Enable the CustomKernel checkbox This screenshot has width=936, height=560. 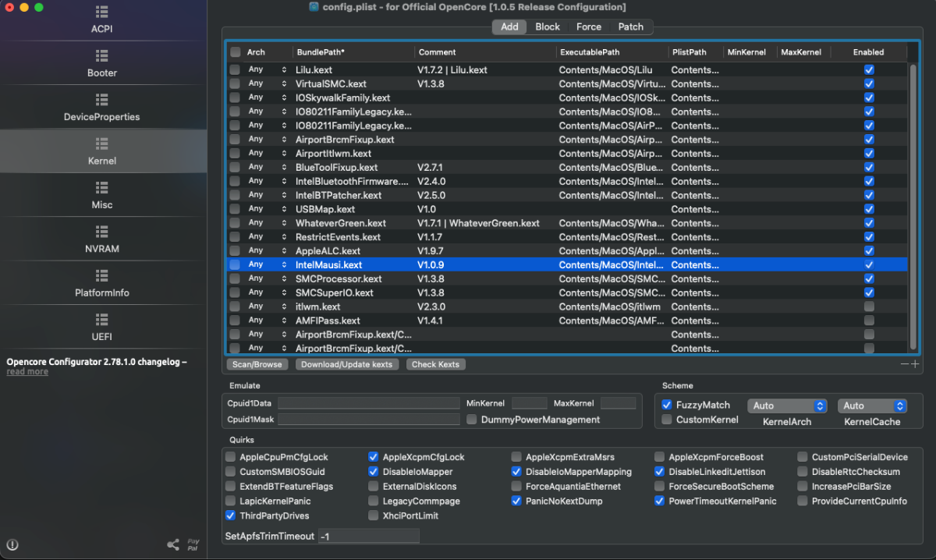tap(666, 420)
